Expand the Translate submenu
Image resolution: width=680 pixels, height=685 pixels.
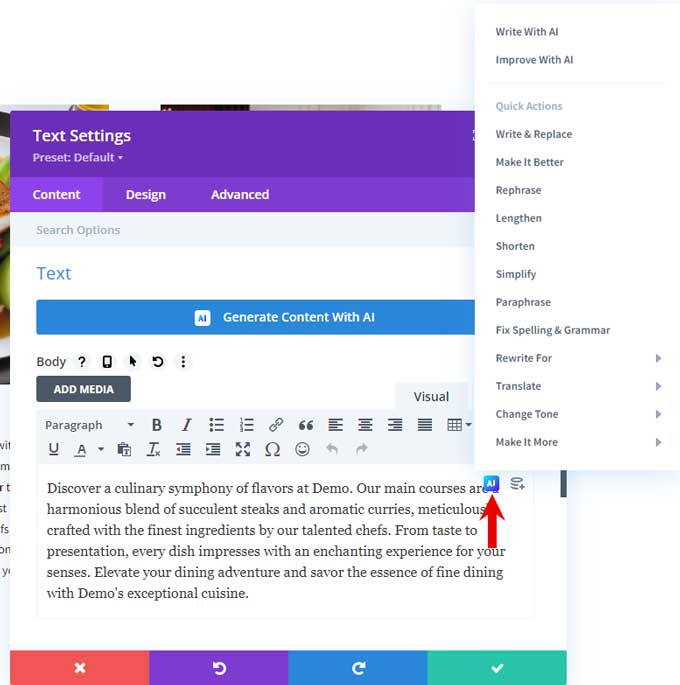(x=578, y=386)
